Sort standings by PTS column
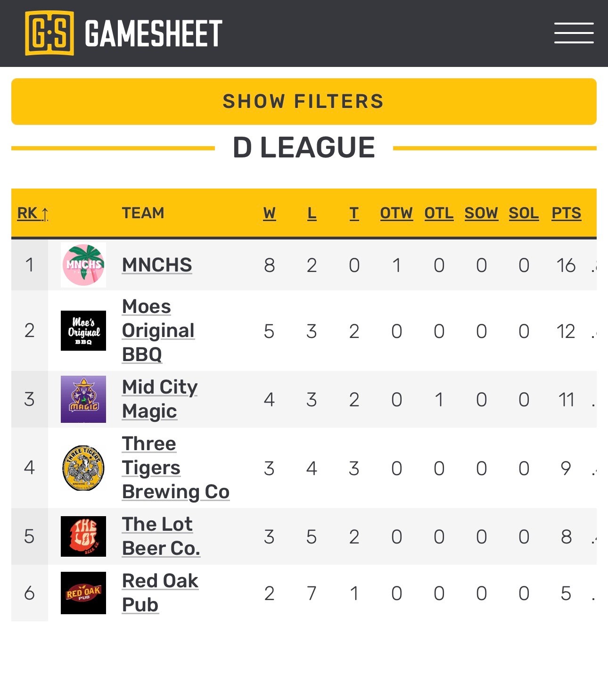The height and width of the screenshot is (700, 608). coord(566,213)
